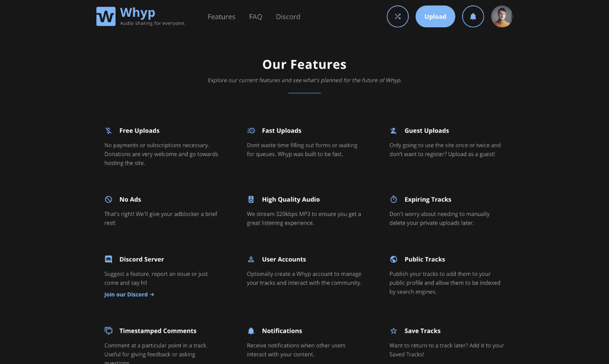Click the random track shuffle icon
Viewport: 609px width, 364px height.
(x=398, y=16)
